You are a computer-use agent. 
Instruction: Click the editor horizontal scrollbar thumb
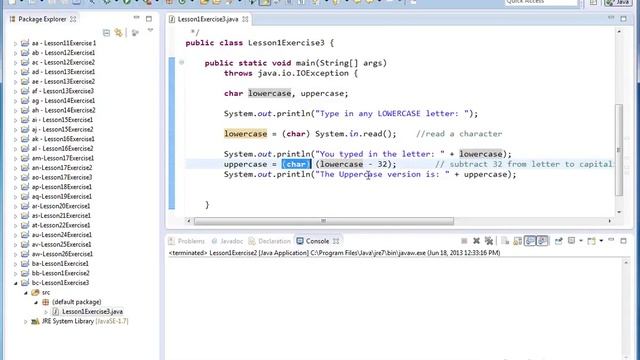tap(324, 221)
